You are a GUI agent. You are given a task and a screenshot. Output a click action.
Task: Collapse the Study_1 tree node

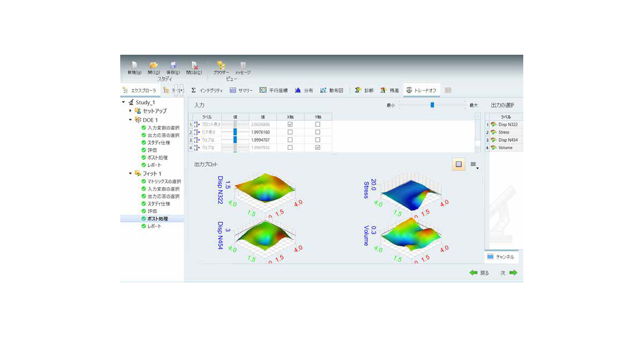[123, 102]
